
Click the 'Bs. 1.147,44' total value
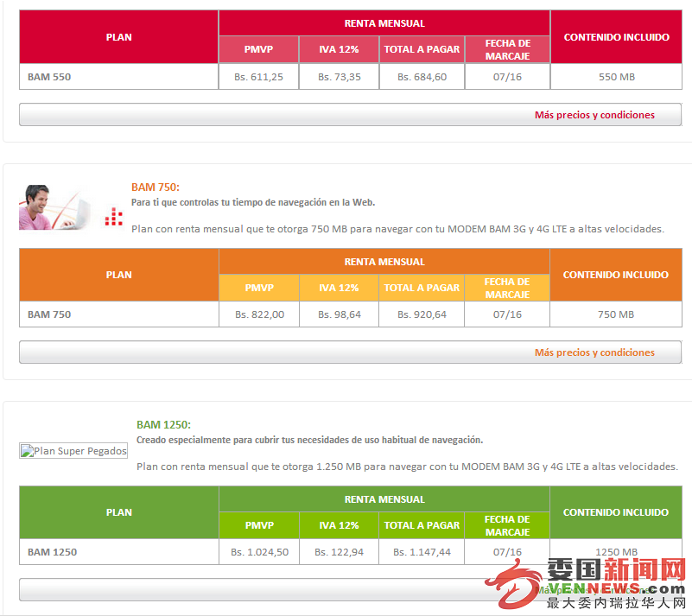[422, 552]
